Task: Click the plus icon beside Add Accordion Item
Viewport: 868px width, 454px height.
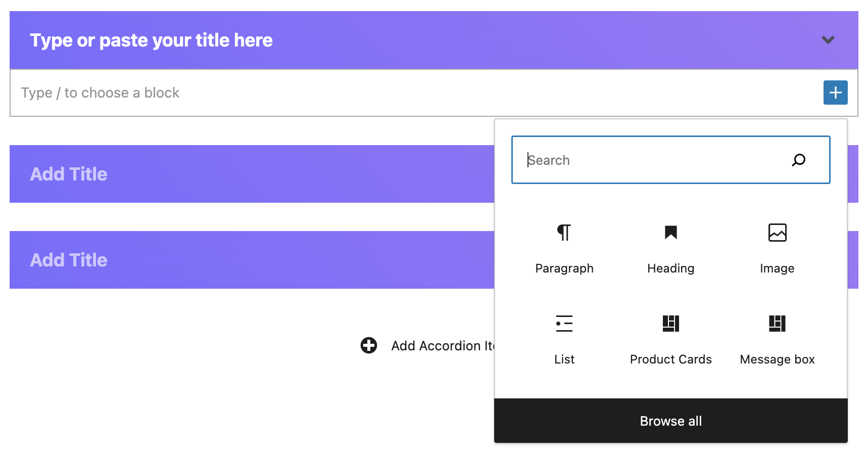Action: click(369, 345)
